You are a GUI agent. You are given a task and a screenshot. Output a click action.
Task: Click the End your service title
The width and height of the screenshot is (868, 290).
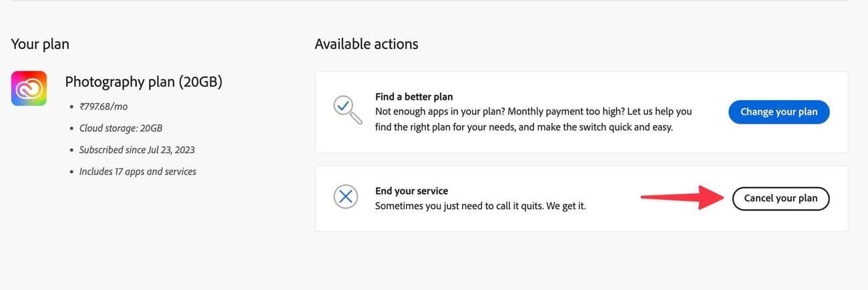[411, 191]
